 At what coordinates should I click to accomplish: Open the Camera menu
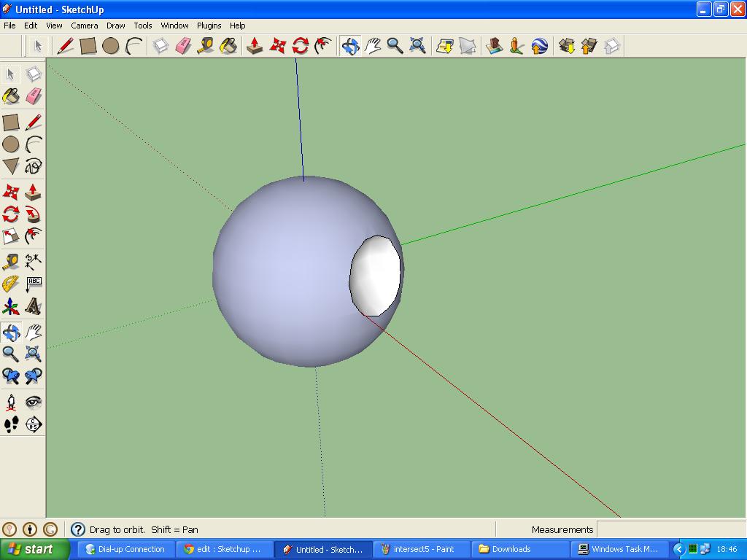pyautogui.click(x=85, y=26)
